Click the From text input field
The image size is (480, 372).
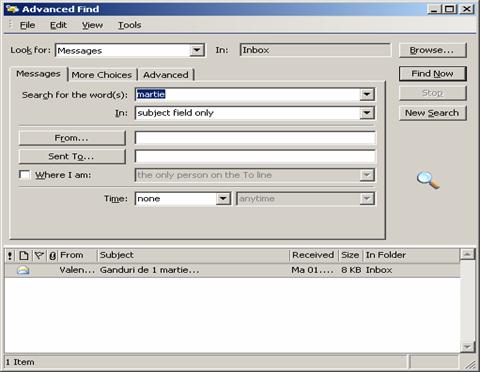click(255, 138)
